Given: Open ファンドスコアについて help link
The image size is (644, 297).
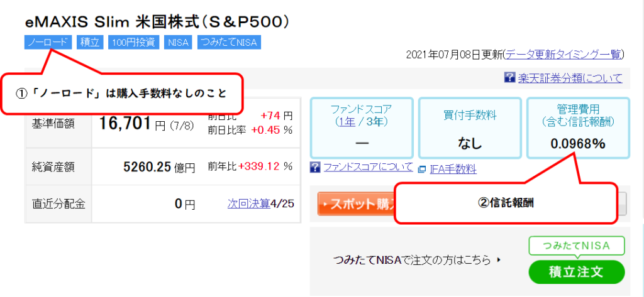Looking at the screenshot, I should click(x=368, y=167).
